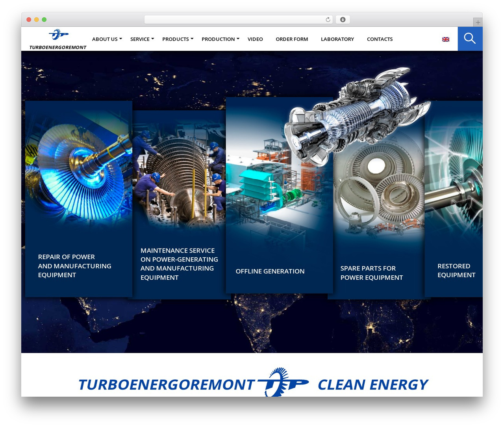
Task: Open the site search magnifier icon
Action: [x=470, y=39]
